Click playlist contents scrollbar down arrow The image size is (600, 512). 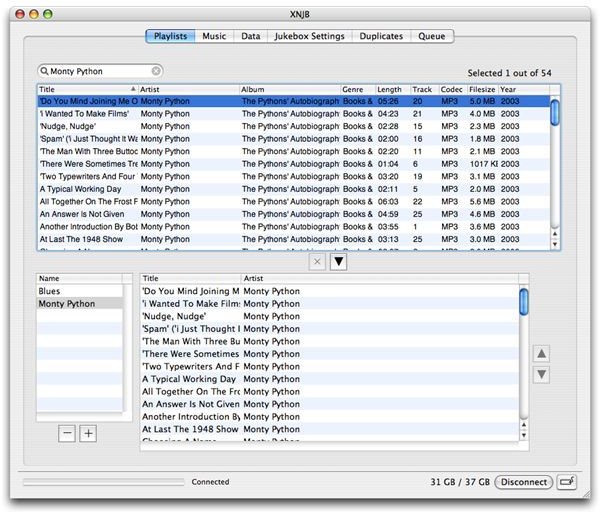coord(524,435)
